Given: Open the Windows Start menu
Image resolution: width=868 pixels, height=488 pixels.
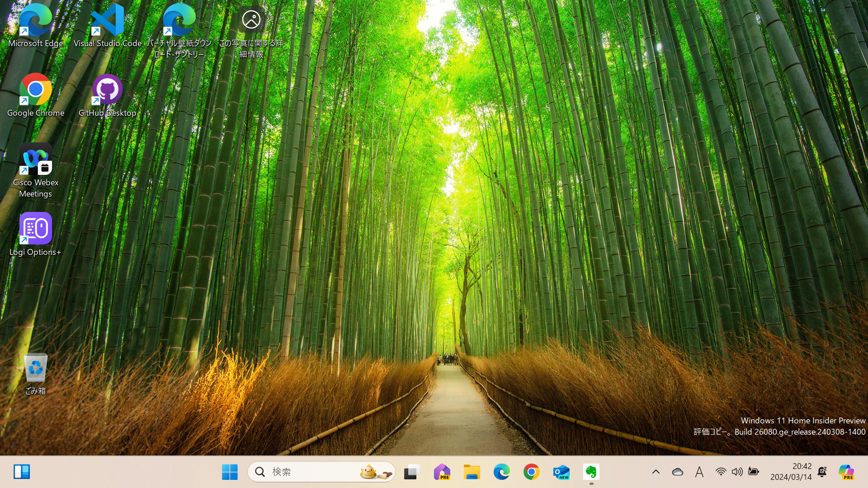Looking at the screenshot, I should pos(230,472).
